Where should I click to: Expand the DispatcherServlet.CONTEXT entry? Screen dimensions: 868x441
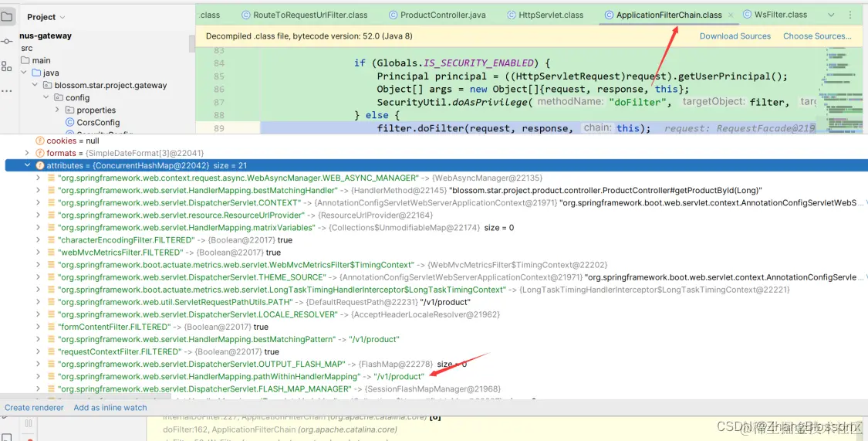pyautogui.click(x=38, y=203)
